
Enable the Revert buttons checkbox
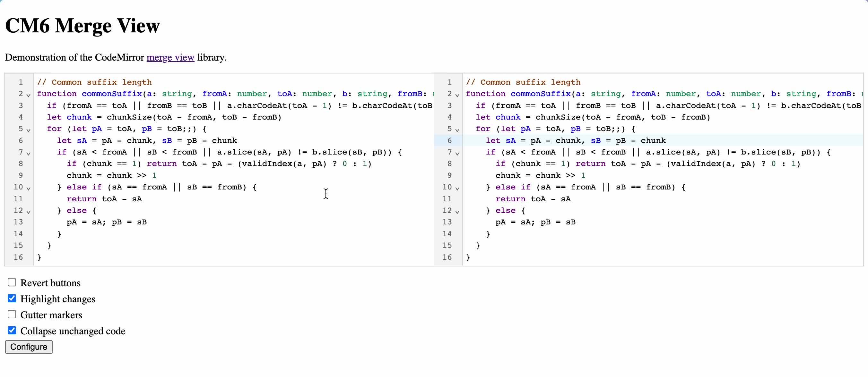(12, 282)
